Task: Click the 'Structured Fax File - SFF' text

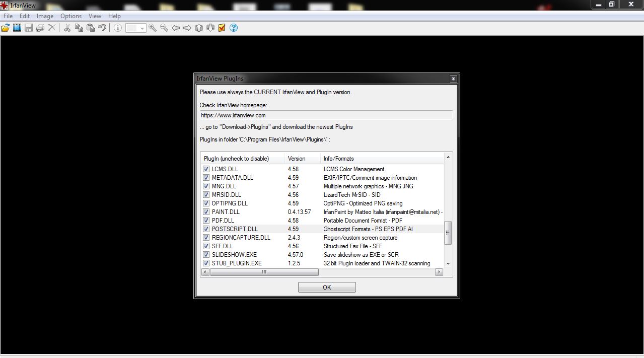Action: tap(353, 246)
